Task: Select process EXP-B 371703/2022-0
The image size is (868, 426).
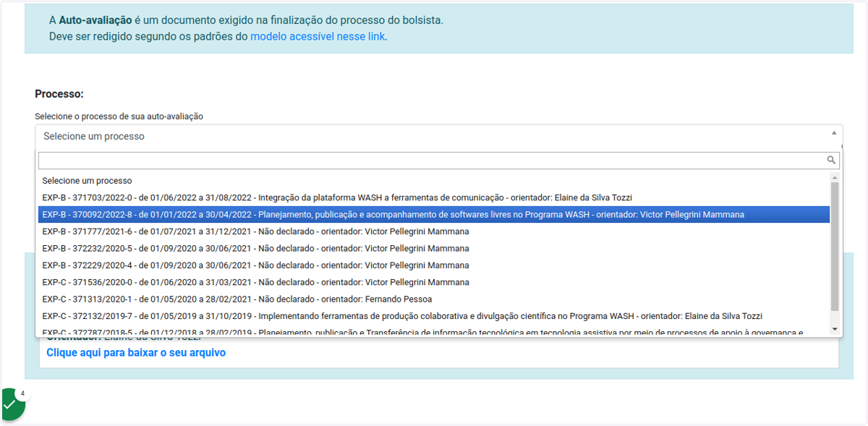Action: pyautogui.click(x=433, y=197)
